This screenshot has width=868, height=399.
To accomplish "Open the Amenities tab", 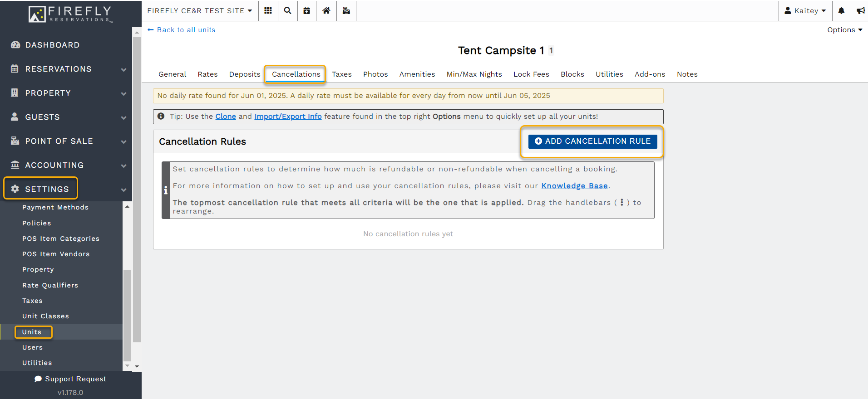I will pos(417,74).
